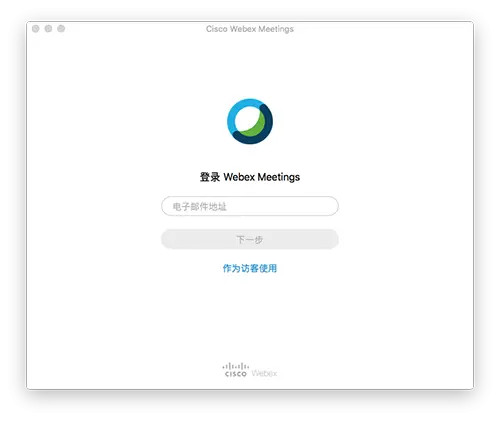Click the 登录 Webex Meetings heading
500x421 pixels.
point(250,177)
